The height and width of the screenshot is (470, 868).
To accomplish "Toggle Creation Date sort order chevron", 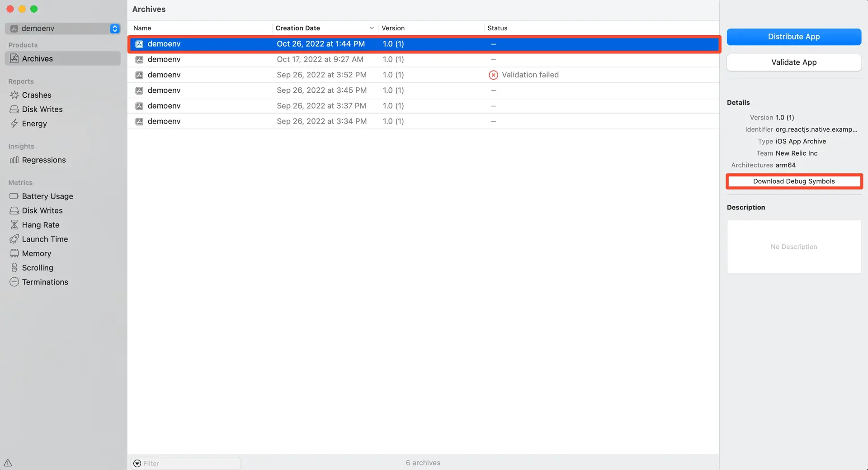I will point(371,28).
